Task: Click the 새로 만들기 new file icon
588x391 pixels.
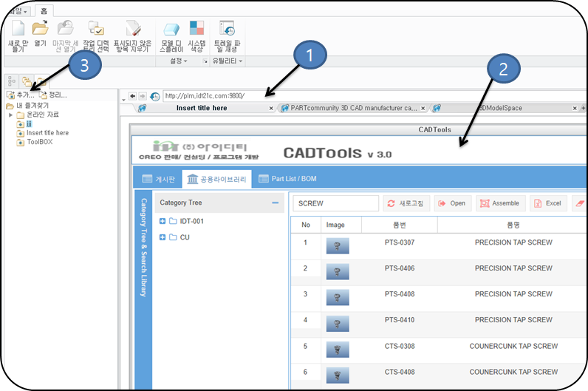Action: point(18,29)
